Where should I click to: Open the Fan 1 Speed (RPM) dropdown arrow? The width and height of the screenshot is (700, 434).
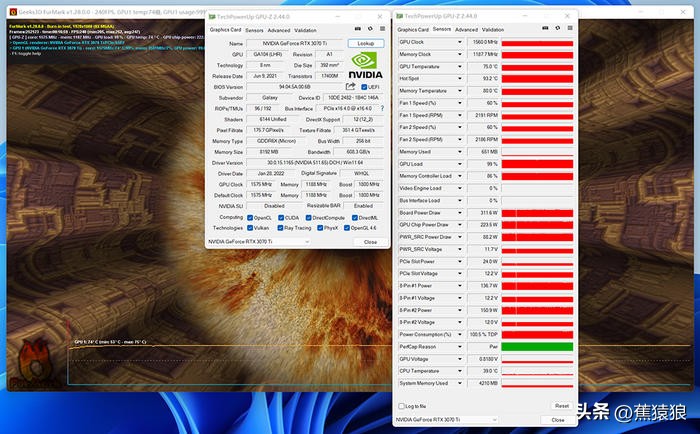pos(459,115)
